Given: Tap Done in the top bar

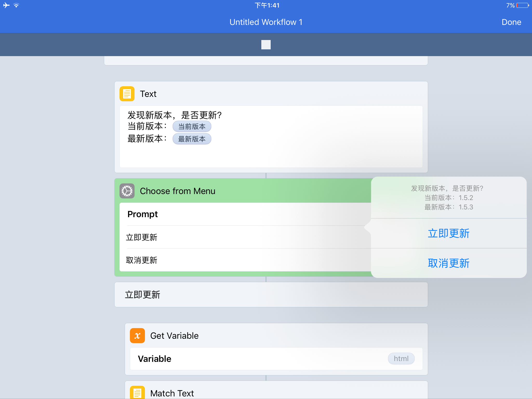Looking at the screenshot, I should [x=511, y=22].
